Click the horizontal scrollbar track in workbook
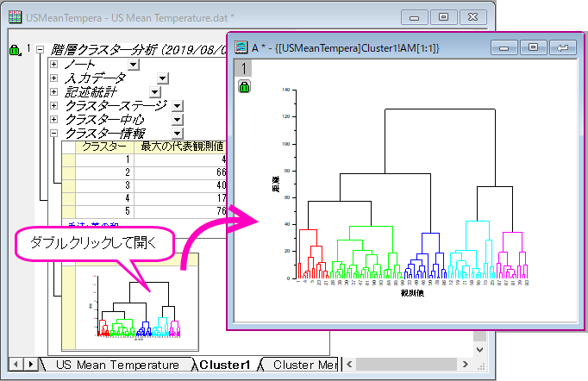 click(x=406, y=364)
